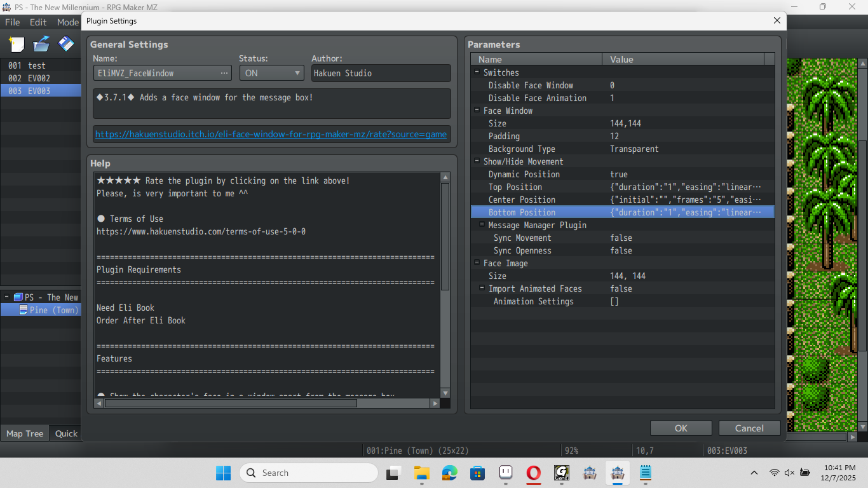The width and height of the screenshot is (868, 488).
Task: Close the Plugin Settings dialog
Action: coord(776,21)
